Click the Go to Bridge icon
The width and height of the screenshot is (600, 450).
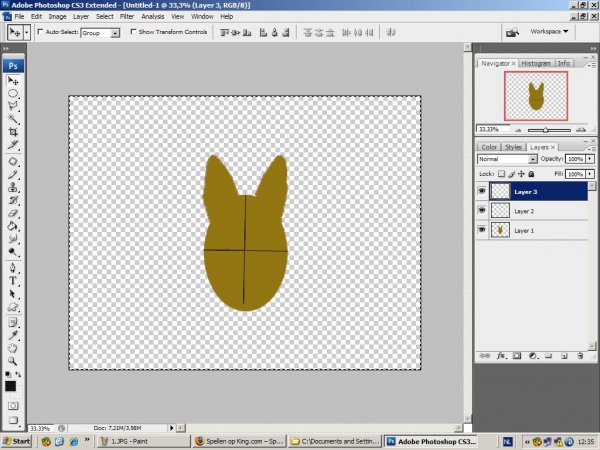[512, 33]
